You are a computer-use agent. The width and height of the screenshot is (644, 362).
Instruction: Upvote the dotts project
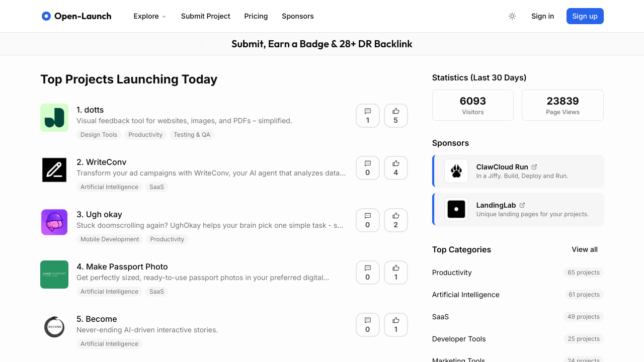pos(396,116)
